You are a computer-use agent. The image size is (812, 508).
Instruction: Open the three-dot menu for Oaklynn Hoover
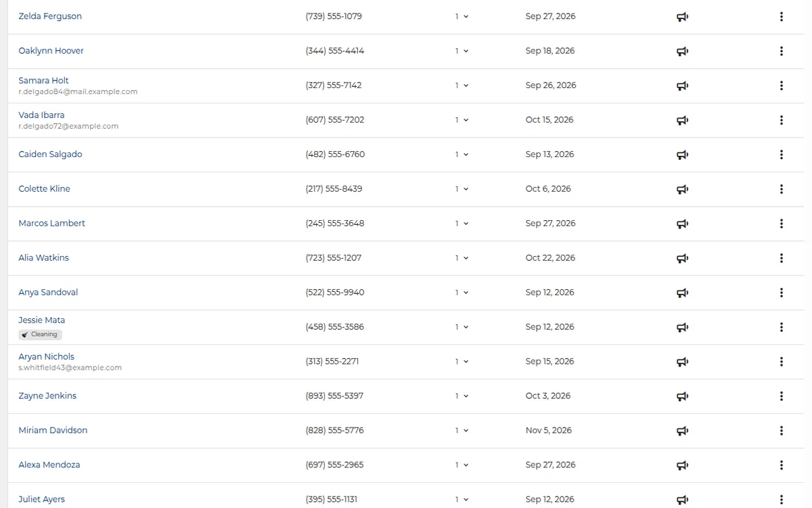[x=782, y=51]
